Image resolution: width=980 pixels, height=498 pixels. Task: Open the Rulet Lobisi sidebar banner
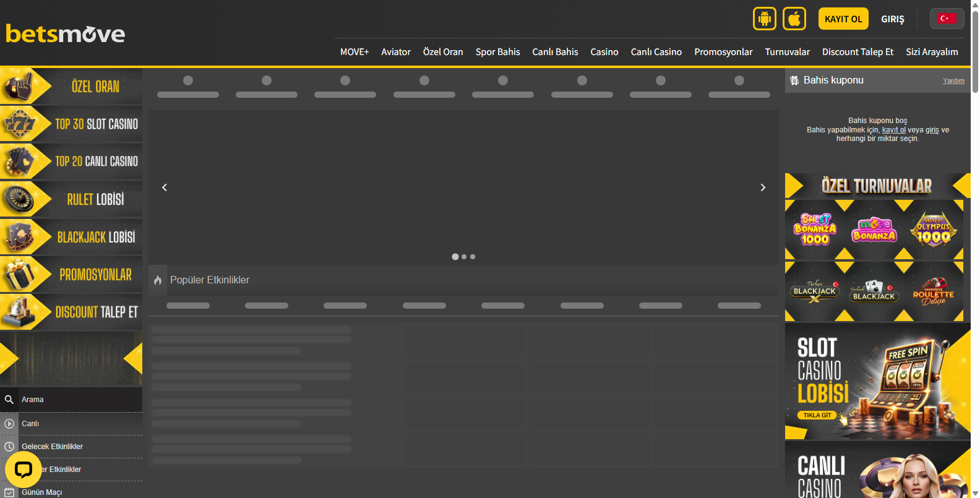pyautogui.click(x=71, y=199)
